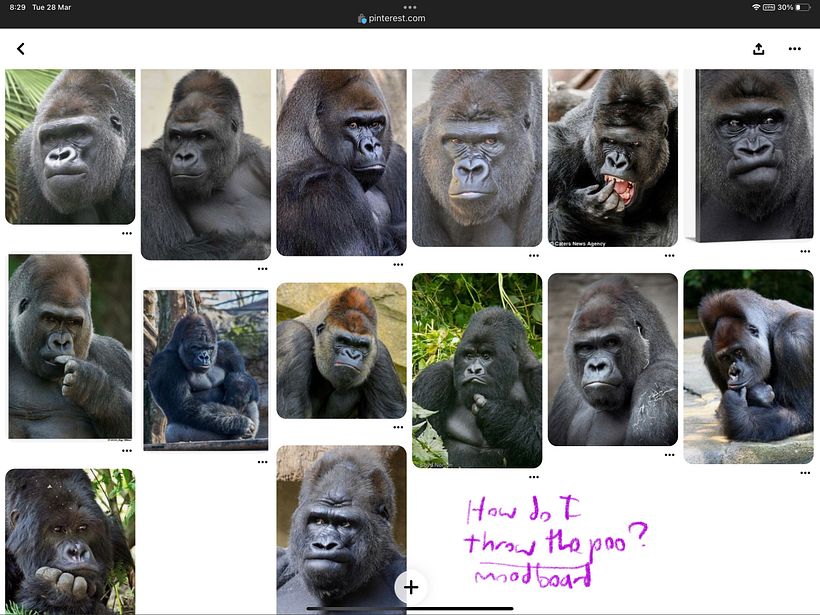820x615 pixels.
Task: Open the gorilla on grey background pin
Action: pos(613,359)
